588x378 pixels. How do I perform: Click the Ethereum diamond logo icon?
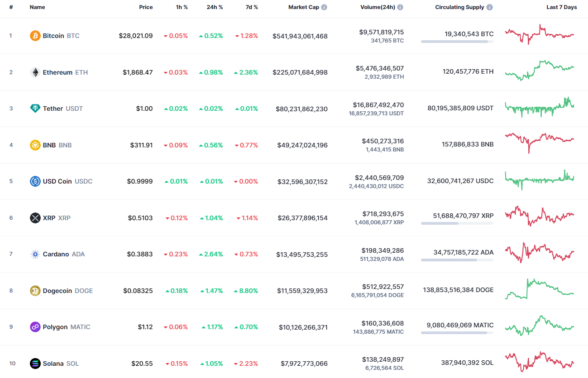click(35, 72)
